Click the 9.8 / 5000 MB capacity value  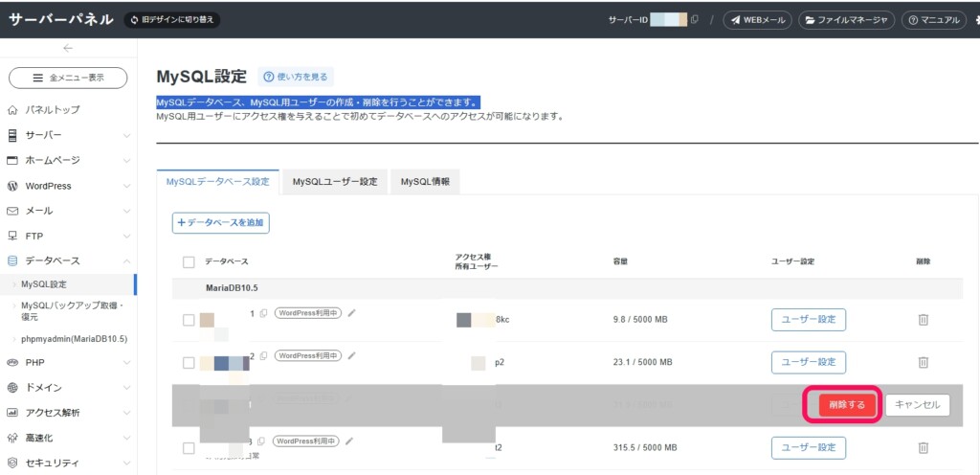640,320
